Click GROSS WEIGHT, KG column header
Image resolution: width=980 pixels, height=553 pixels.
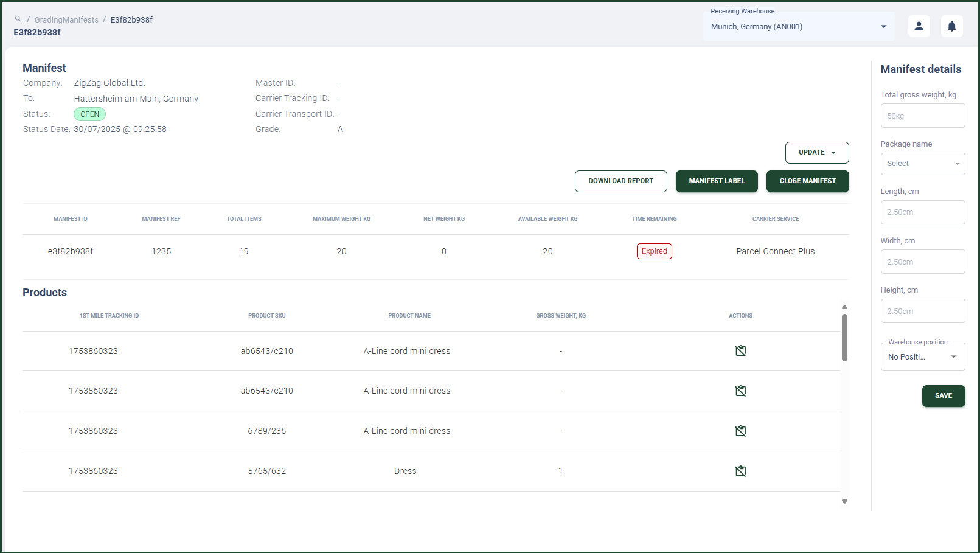561,316
